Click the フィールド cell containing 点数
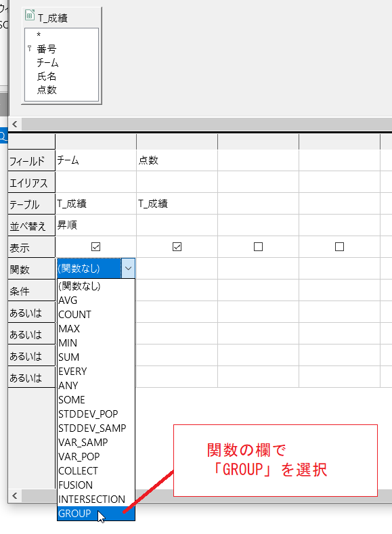392x534 pixels. [x=177, y=160]
